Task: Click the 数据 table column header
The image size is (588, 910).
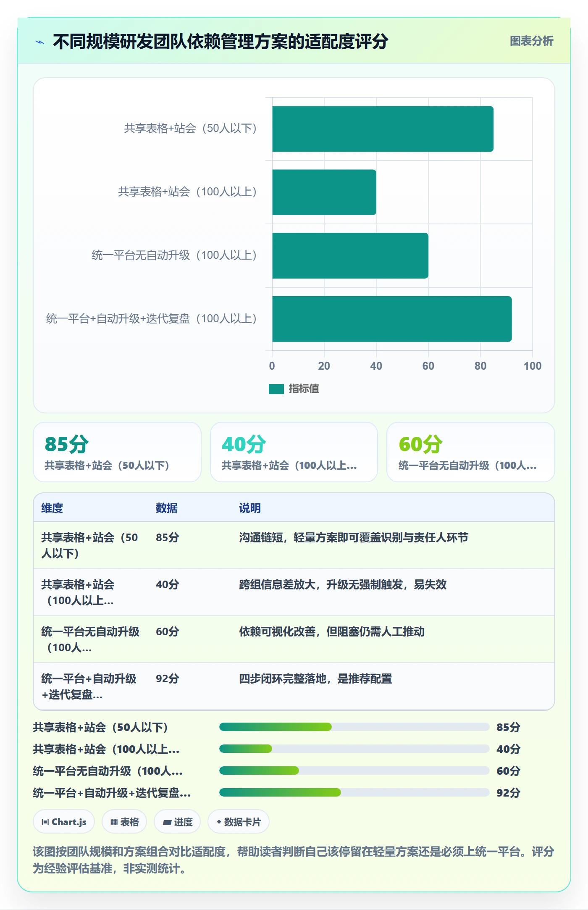Action: [x=166, y=508]
